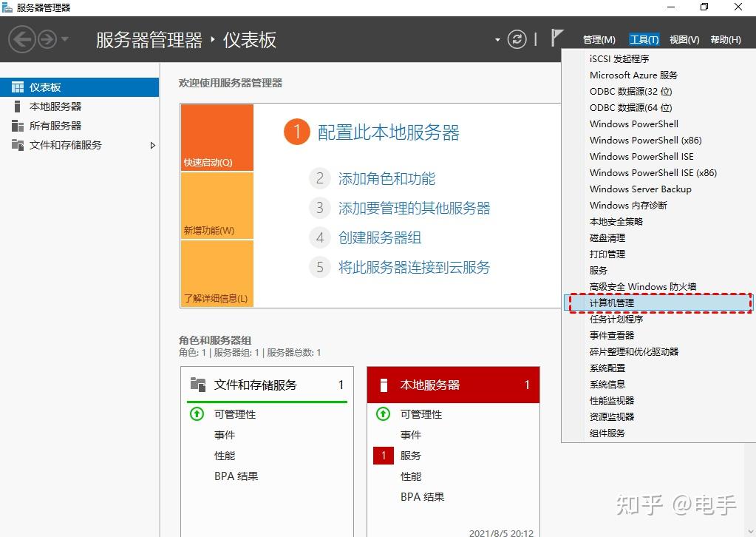Open 磁盘清理 from the Tools list
The width and height of the screenshot is (756, 537).
pos(606,237)
